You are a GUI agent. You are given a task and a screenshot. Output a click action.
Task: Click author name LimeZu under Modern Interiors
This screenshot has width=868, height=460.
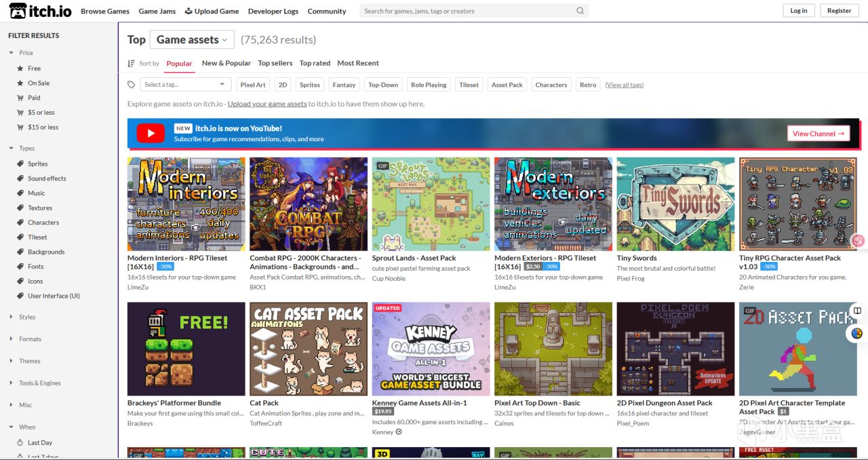click(x=138, y=287)
